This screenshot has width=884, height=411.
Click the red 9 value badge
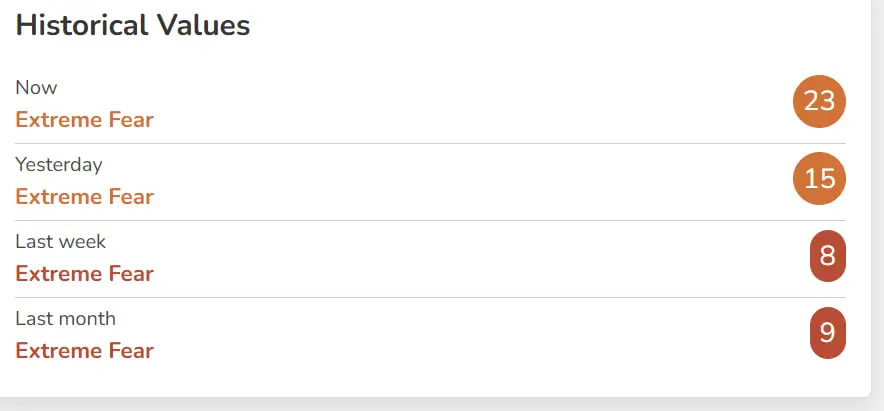coord(828,333)
